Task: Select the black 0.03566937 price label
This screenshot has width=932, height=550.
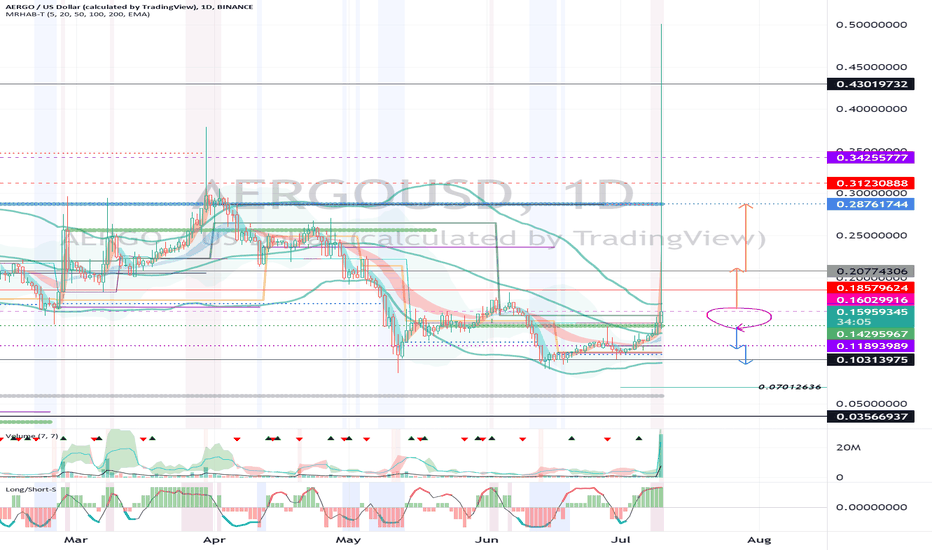Action: (x=871, y=416)
